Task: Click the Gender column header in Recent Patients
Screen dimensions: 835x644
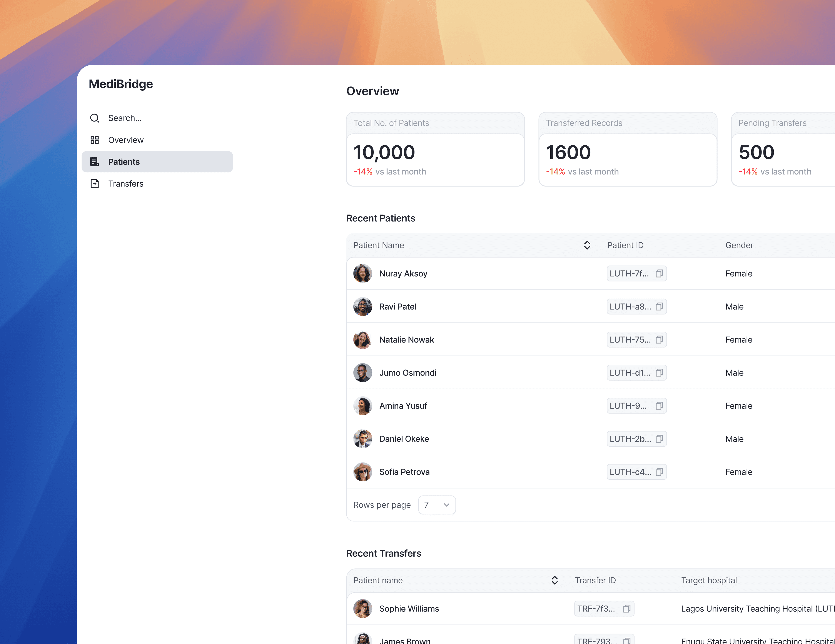Action: tap(739, 245)
